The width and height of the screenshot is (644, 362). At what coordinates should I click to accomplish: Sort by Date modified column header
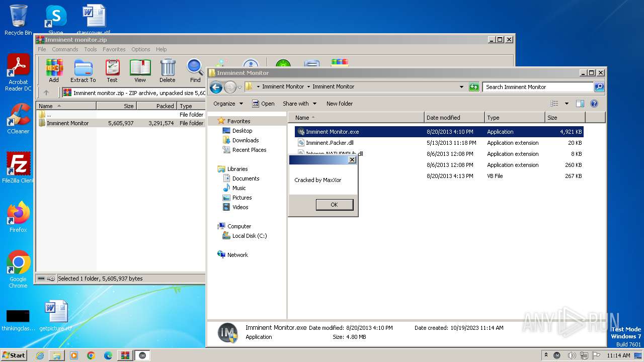coord(454,118)
